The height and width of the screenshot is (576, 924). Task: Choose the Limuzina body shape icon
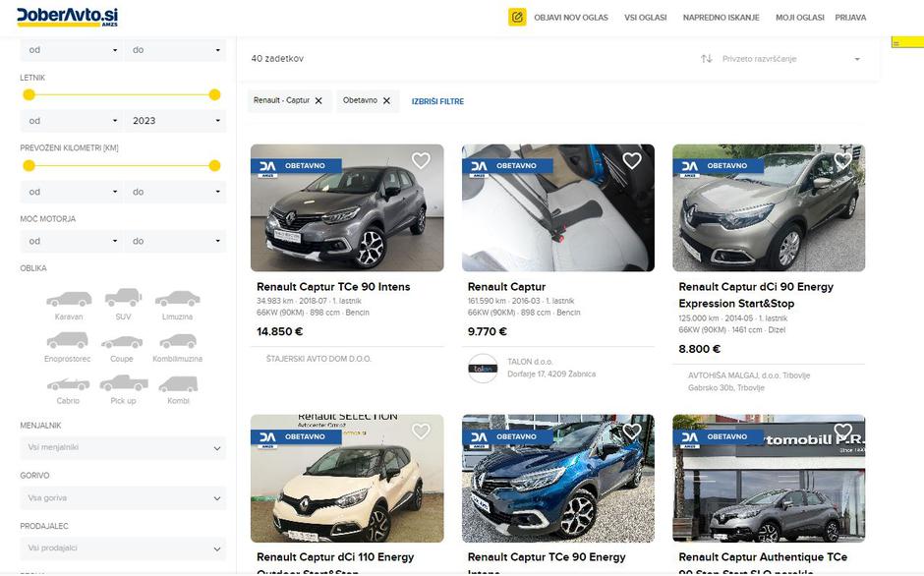point(178,298)
